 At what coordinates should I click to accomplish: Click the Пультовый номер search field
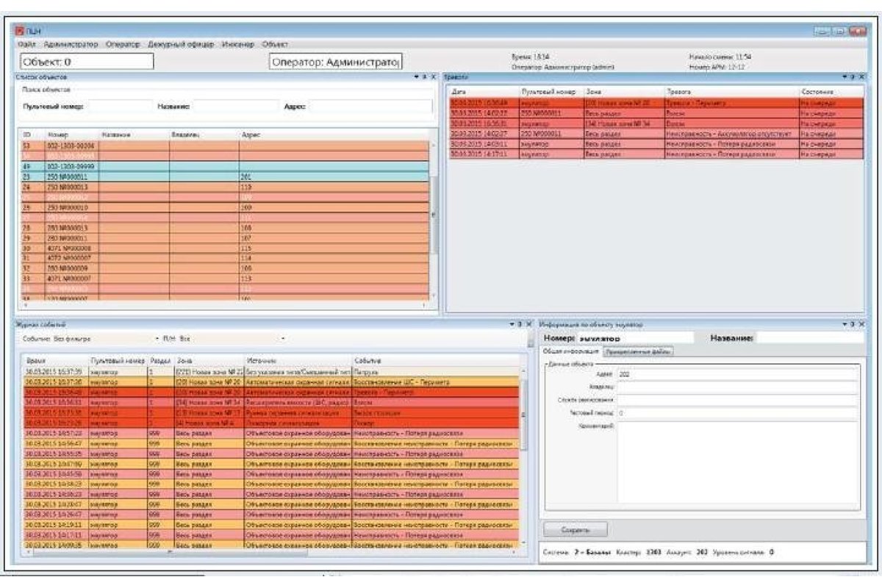click(121, 107)
